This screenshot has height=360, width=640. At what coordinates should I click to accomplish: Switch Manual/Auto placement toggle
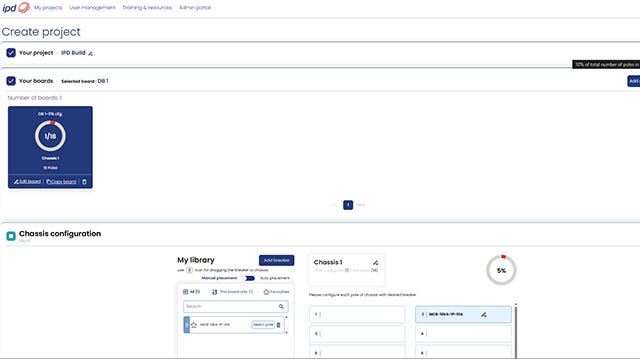pos(249,278)
